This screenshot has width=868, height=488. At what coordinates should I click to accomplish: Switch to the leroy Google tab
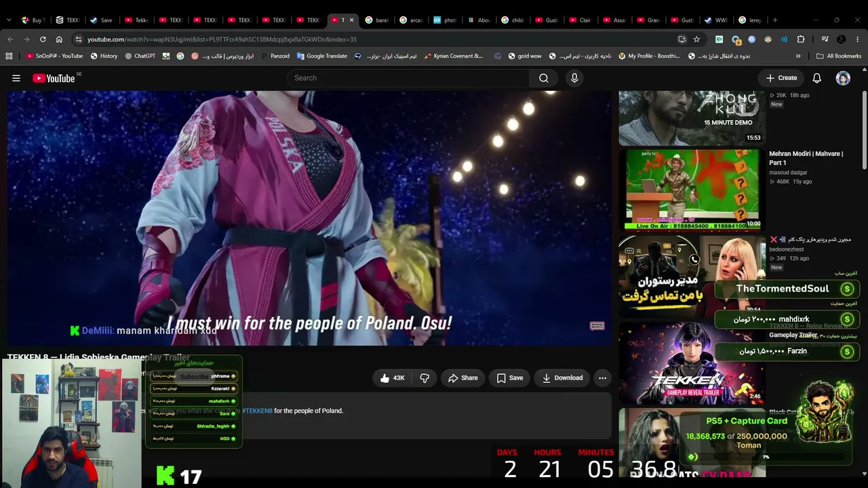[751, 20]
